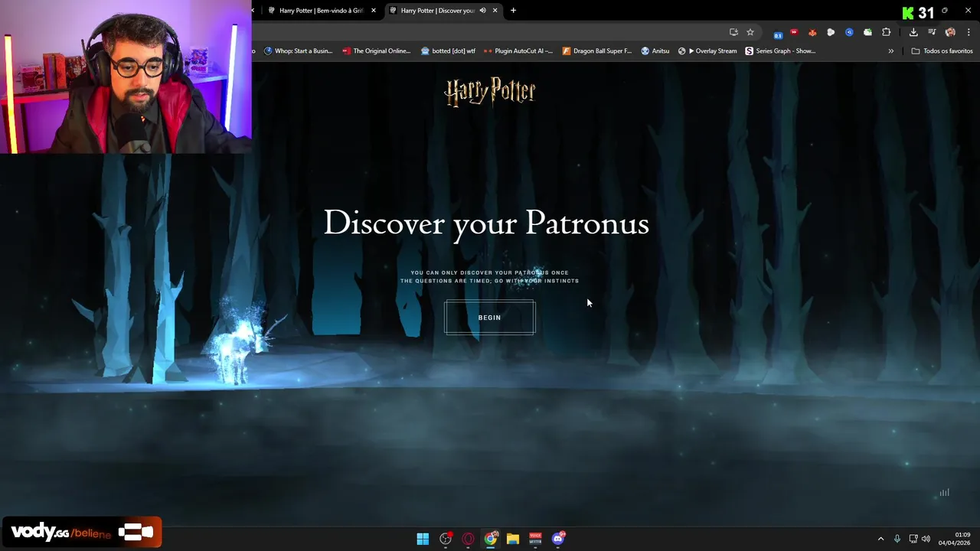The image size is (980, 551).
Task: Open Opera browser from the taskbar
Action: pos(468,539)
